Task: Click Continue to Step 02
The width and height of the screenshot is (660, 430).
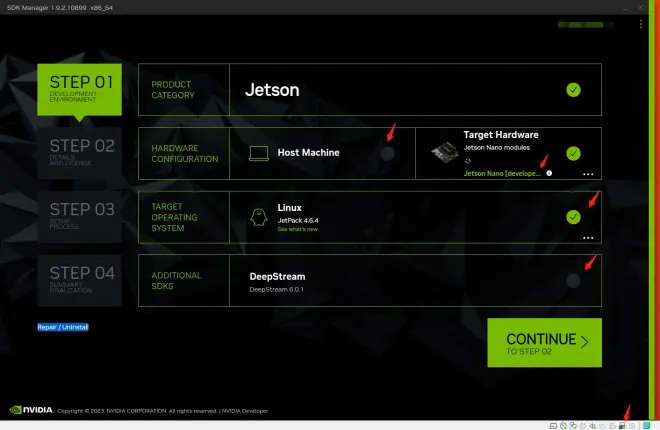Action: (544, 342)
